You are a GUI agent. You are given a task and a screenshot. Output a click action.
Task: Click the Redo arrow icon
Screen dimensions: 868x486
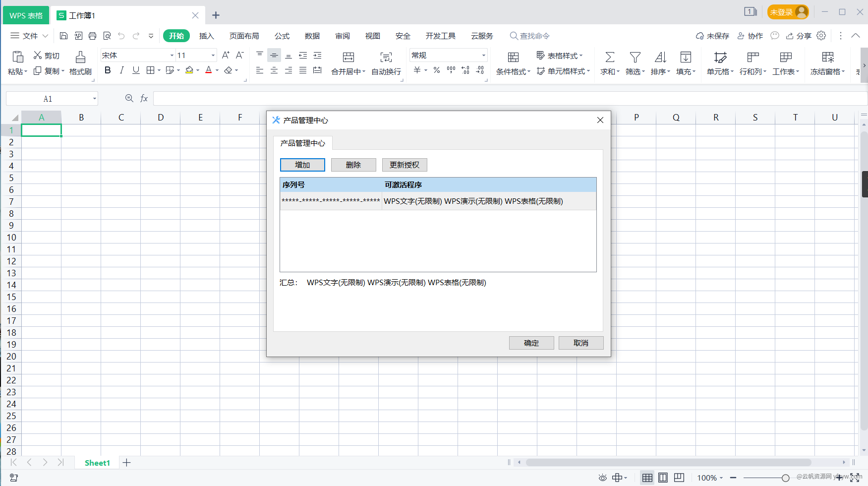coord(136,36)
